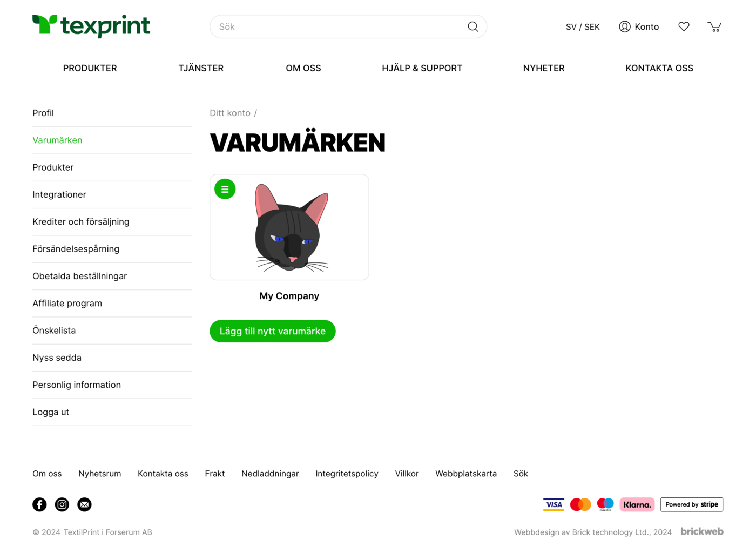Open the shopping cart icon
This screenshot has width=756, height=553.
tap(714, 26)
